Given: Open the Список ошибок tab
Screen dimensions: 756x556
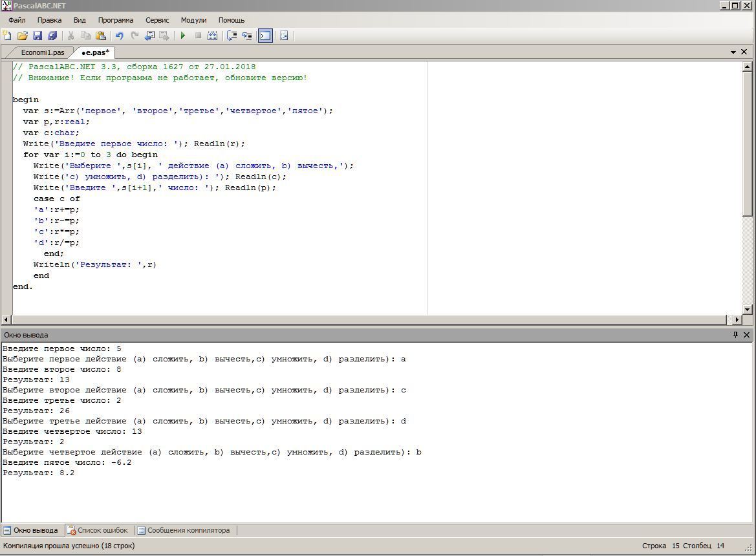Looking at the screenshot, I should 102,530.
